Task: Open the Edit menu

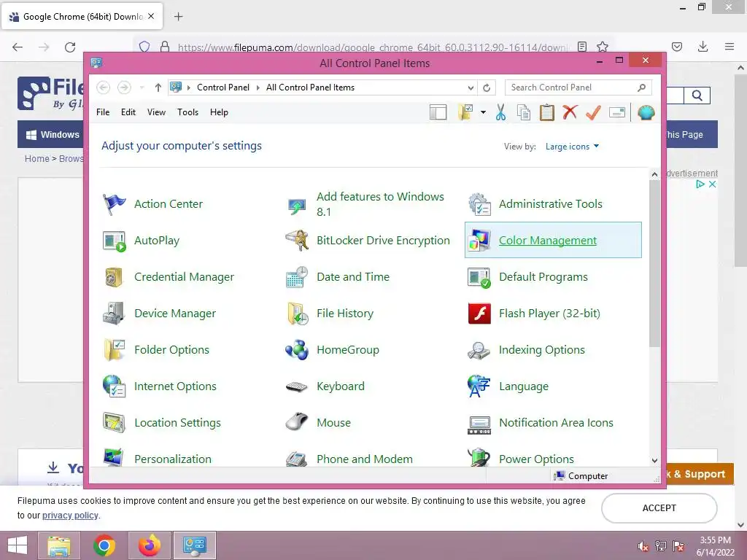Action: (x=128, y=112)
